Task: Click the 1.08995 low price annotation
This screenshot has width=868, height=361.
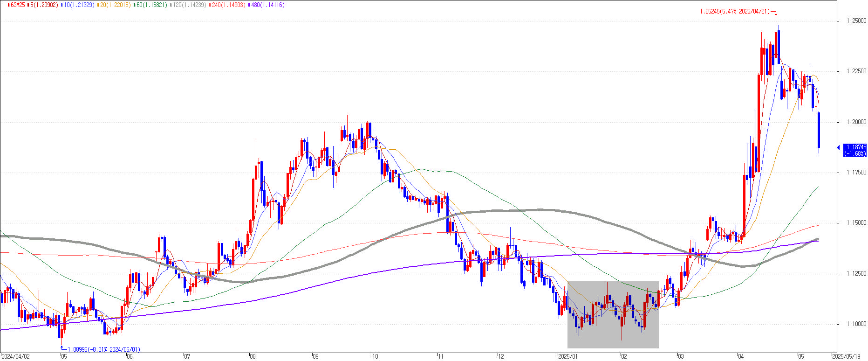Action: [x=103, y=349]
